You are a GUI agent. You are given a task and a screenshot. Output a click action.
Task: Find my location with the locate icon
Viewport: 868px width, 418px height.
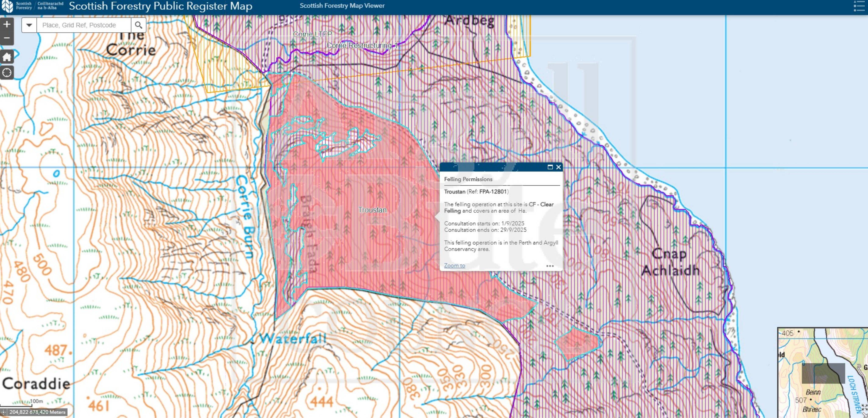(7, 73)
